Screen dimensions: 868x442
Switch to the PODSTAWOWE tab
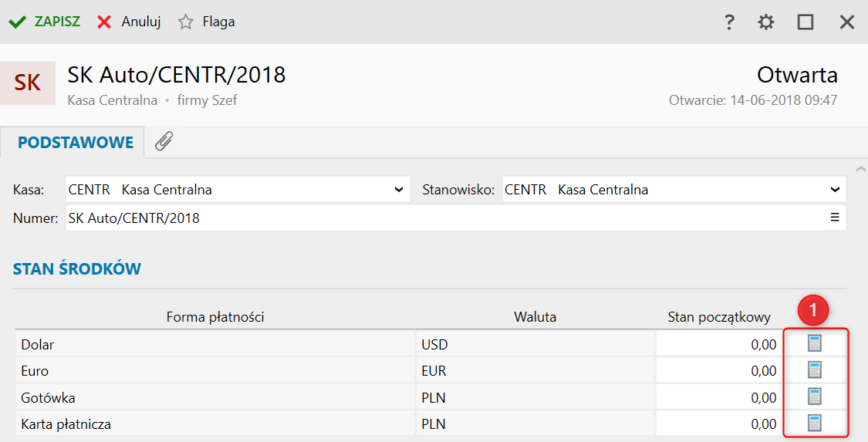click(x=76, y=143)
